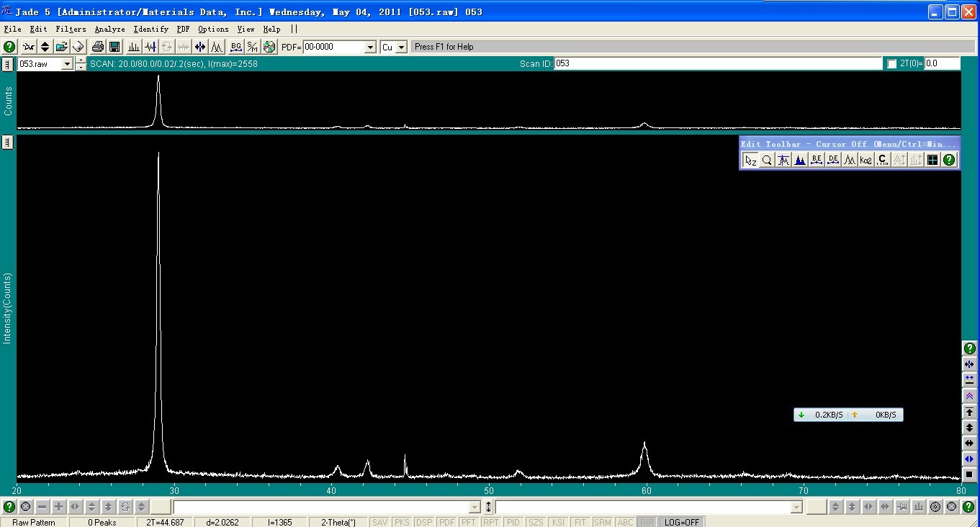Image resolution: width=980 pixels, height=527 pixels.
Task: Select the BE background edit tool
Action: tap(817, 160)
